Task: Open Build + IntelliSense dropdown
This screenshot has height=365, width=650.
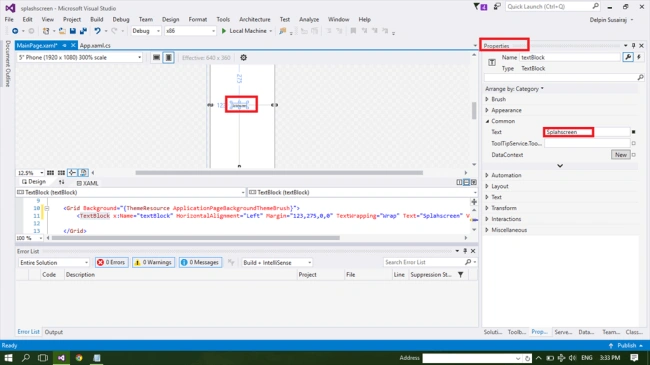Action: [x=276, y=263]
